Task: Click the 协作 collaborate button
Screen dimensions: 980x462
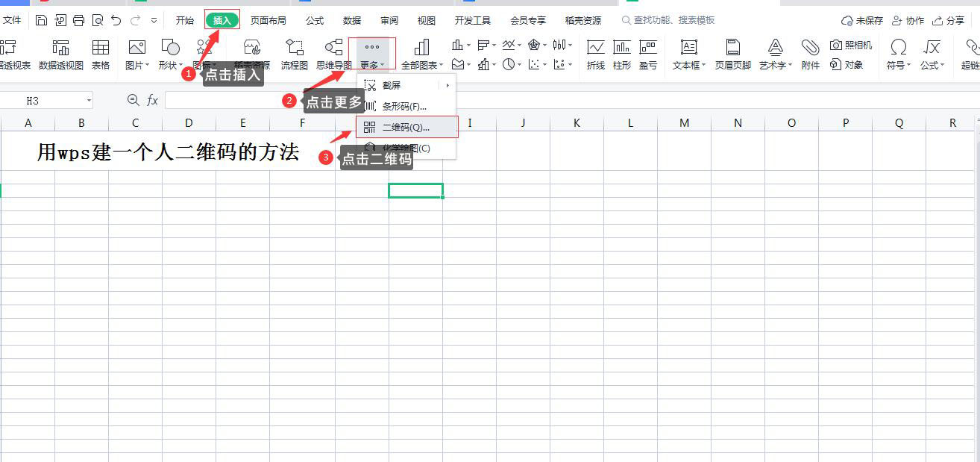Action: pos(908,21)
